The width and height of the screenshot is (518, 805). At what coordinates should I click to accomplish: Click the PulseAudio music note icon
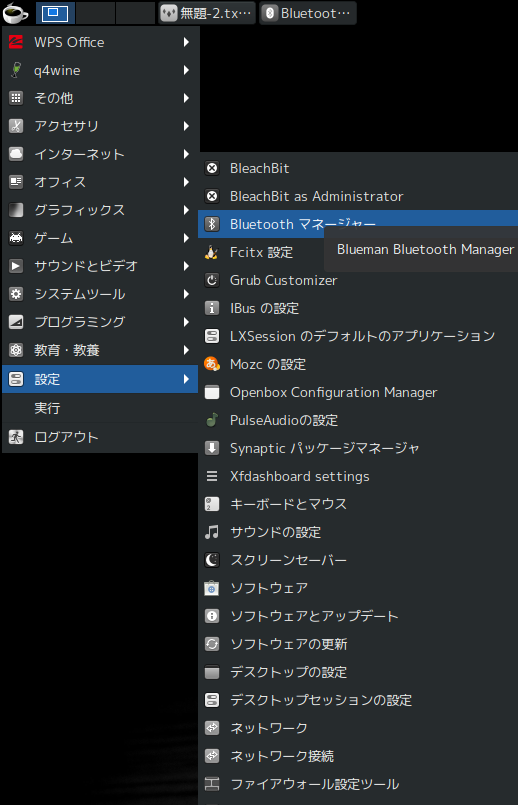tap(212, 420)
